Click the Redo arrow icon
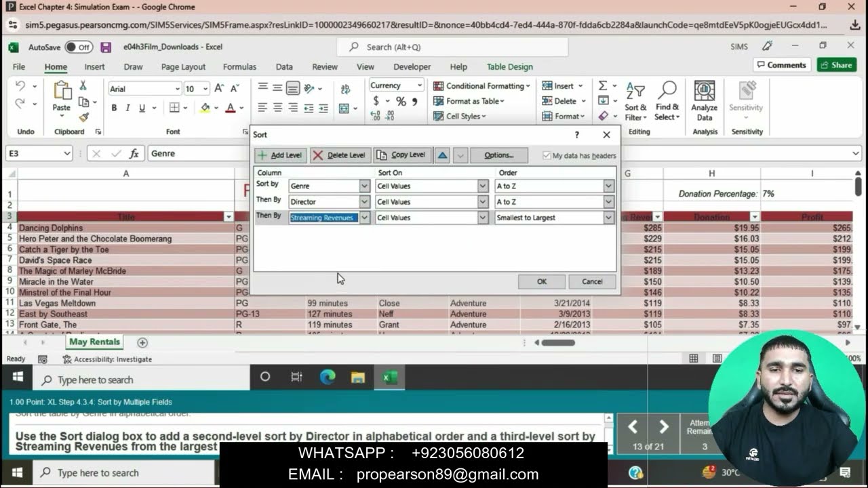The image size is (868, 488). click(20, 104)
